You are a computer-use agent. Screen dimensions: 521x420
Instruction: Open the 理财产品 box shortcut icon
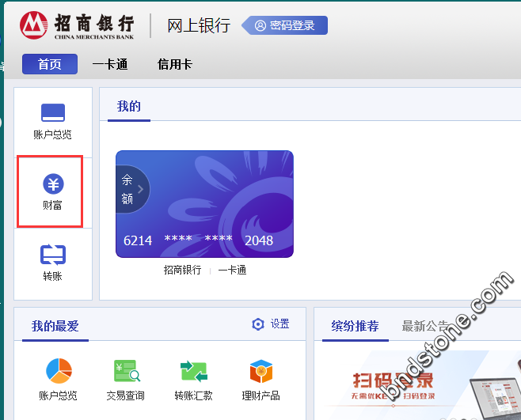click(x=261, y=371)
